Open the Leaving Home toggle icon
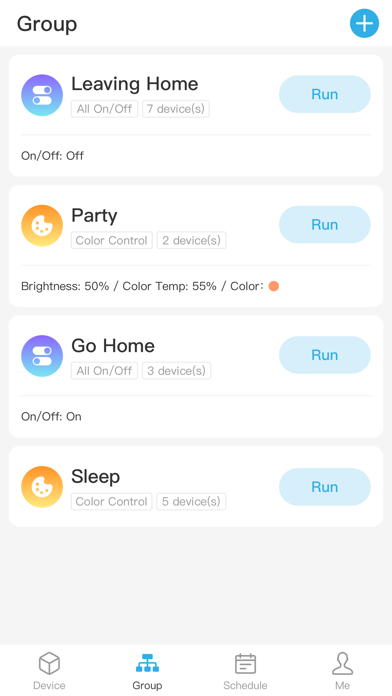This screenshot has width=392, height=696. (x=42, y=95)
